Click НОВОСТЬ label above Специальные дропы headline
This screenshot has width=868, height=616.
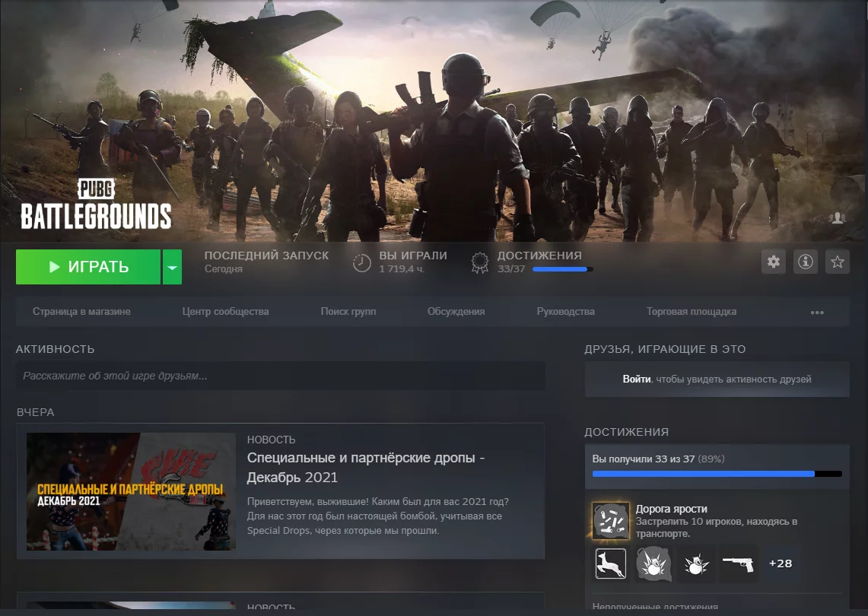[x=272, y=440]
